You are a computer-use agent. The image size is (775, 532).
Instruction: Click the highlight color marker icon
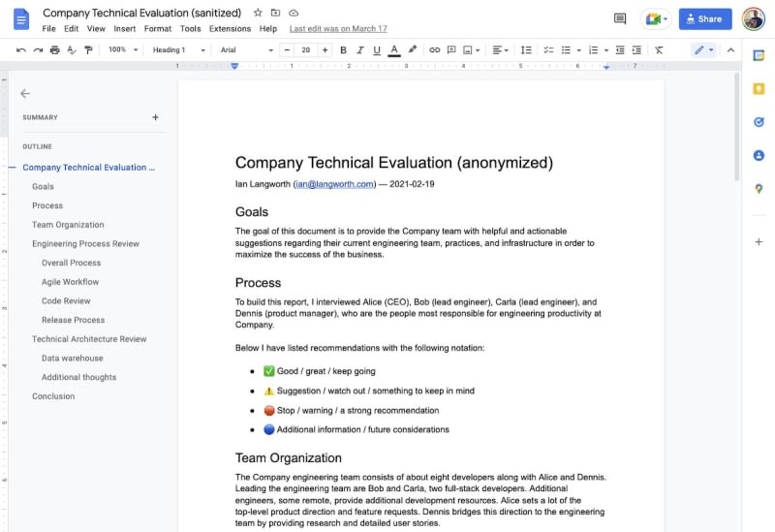point(413,50)
